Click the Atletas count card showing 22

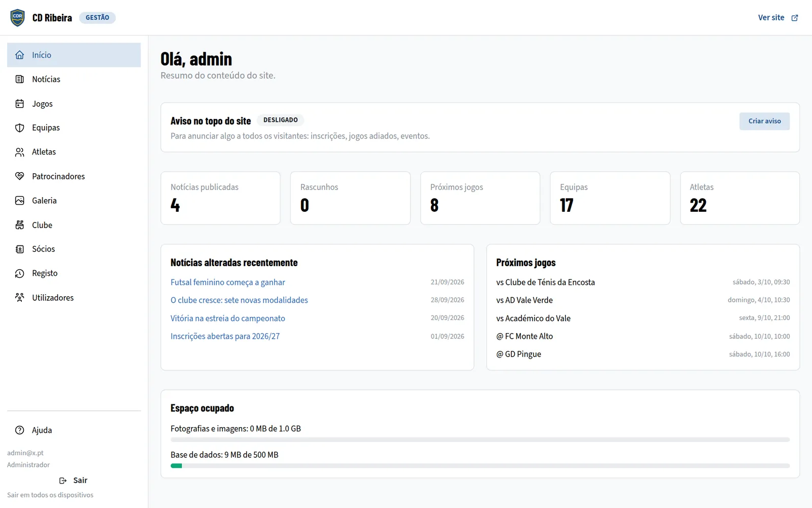pos(740,198)
